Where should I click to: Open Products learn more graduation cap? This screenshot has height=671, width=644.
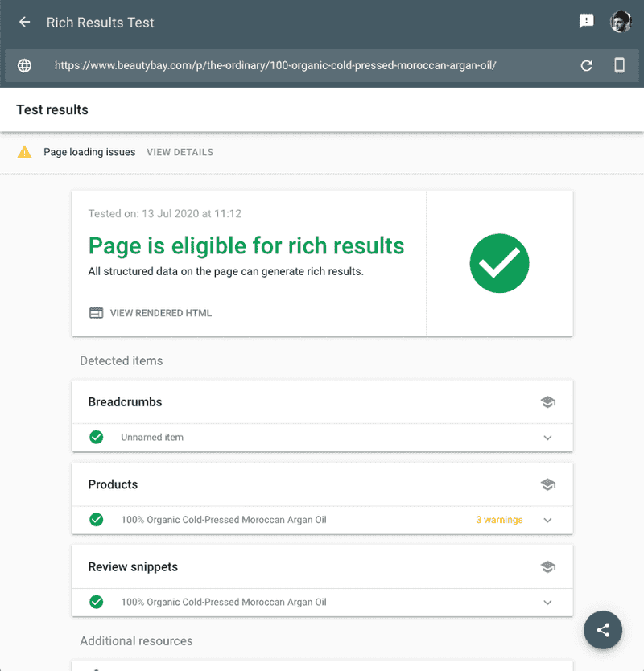click(547, 484)
